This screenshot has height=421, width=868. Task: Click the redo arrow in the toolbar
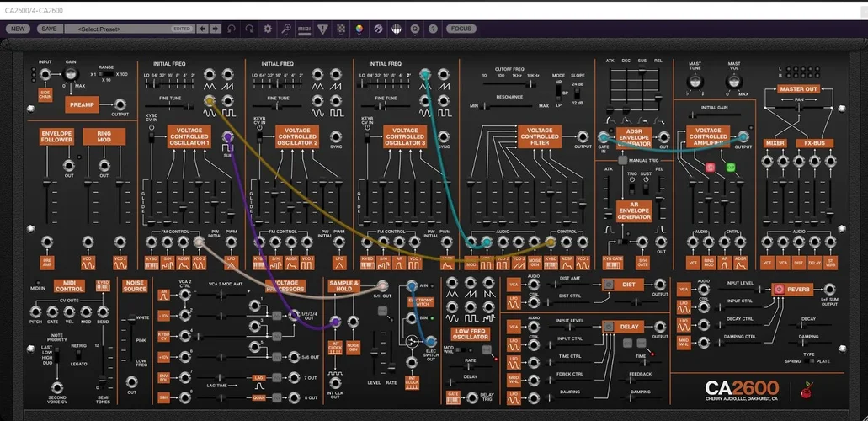click(249, 29)
